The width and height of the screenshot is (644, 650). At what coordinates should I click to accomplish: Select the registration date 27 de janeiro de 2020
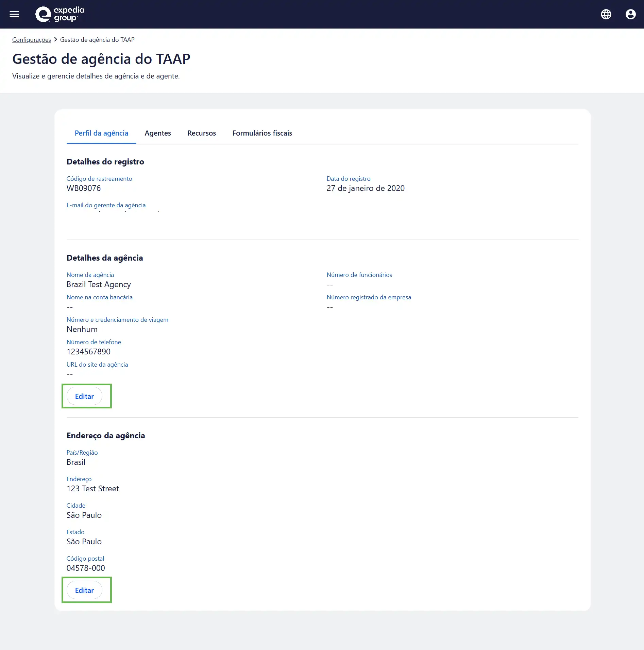click(365, 188)
